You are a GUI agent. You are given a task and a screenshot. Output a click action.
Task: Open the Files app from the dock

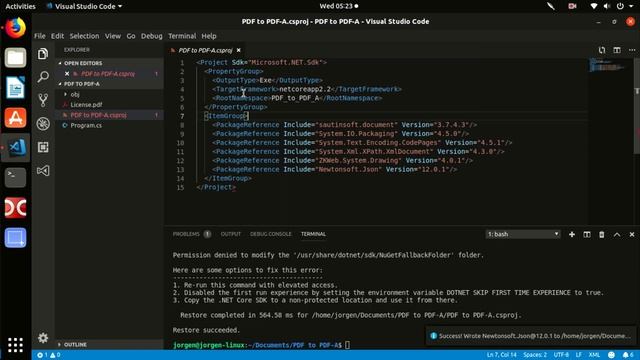(x=16, y=58)
